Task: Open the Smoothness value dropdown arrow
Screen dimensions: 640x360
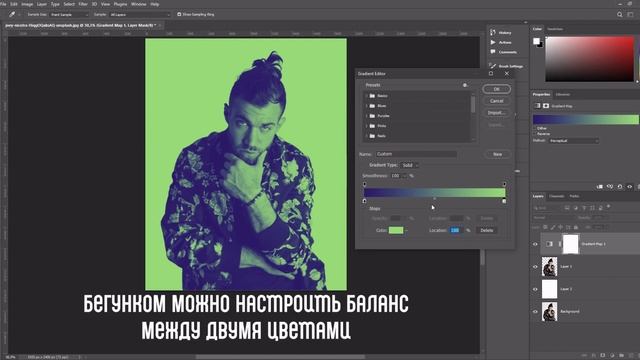Action: coord(404,176)
